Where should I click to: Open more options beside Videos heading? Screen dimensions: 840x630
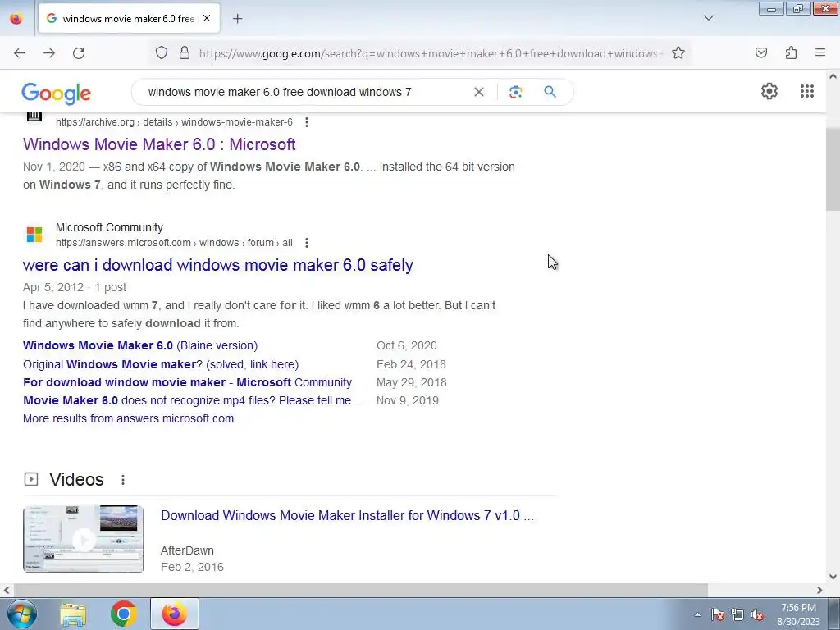[123, 479]
